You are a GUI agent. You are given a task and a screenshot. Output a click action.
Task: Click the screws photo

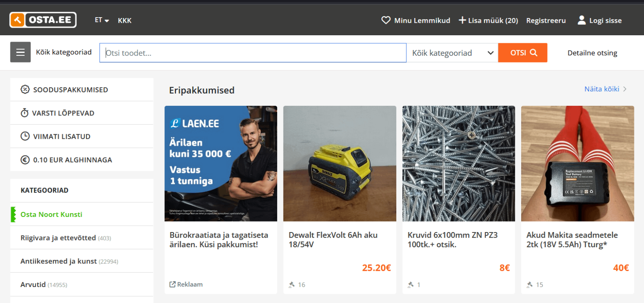(x=459, y=164)
